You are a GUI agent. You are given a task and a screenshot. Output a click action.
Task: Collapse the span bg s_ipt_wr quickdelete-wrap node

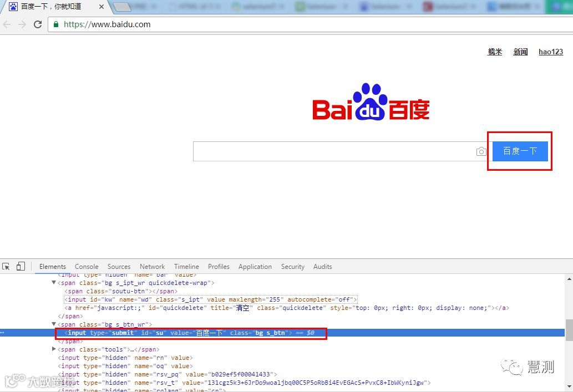point(54,282)
